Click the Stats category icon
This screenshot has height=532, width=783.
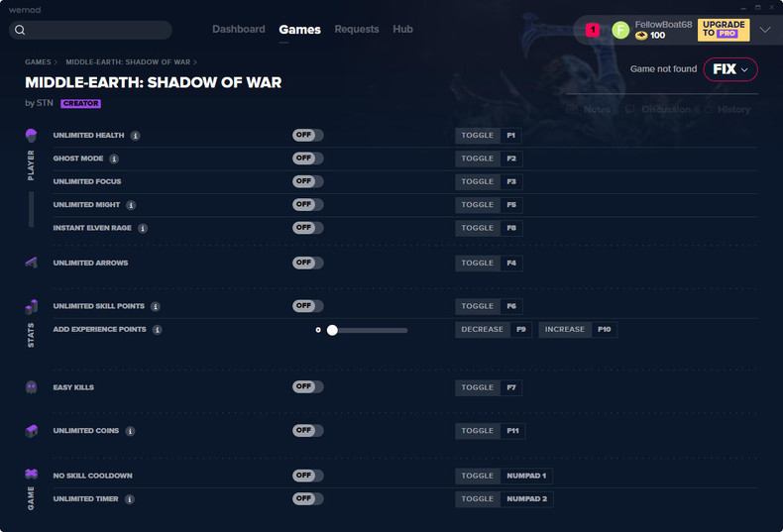(31, 306)
